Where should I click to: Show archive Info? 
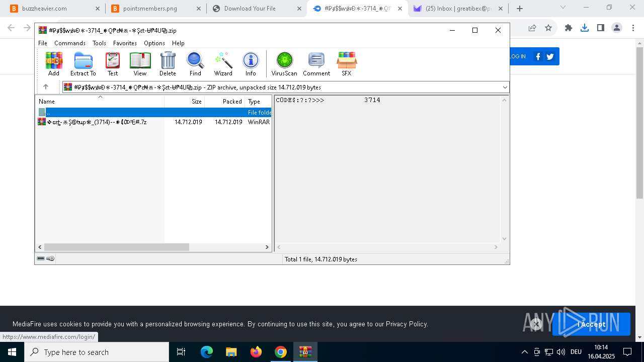tap(251, 64)
